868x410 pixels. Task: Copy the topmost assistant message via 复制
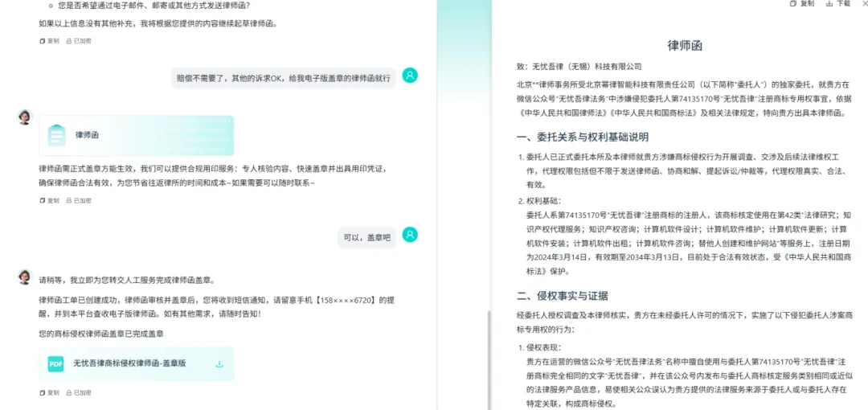[x=49, y=40]
